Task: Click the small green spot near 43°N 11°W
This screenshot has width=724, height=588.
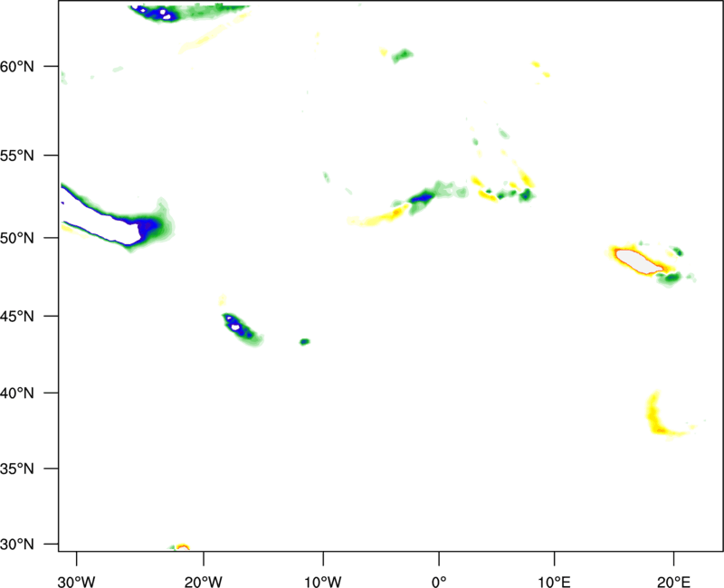Action: pos(305,342)
